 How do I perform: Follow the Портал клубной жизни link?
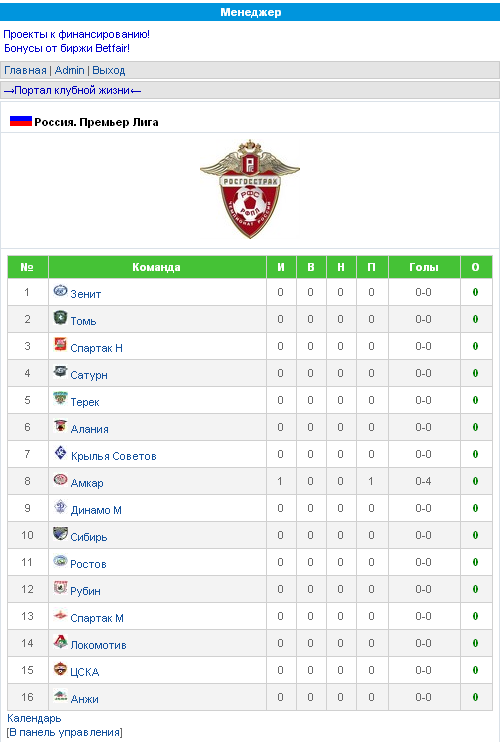click(72, 90)
